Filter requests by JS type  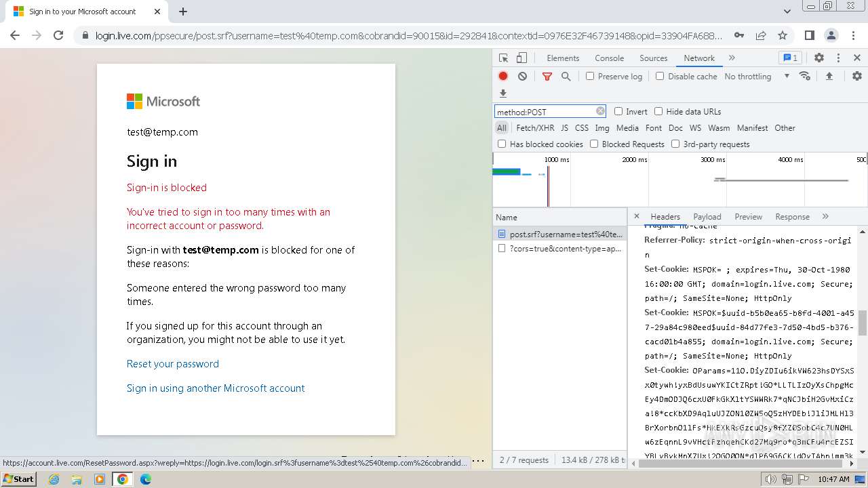coord(564,127)
